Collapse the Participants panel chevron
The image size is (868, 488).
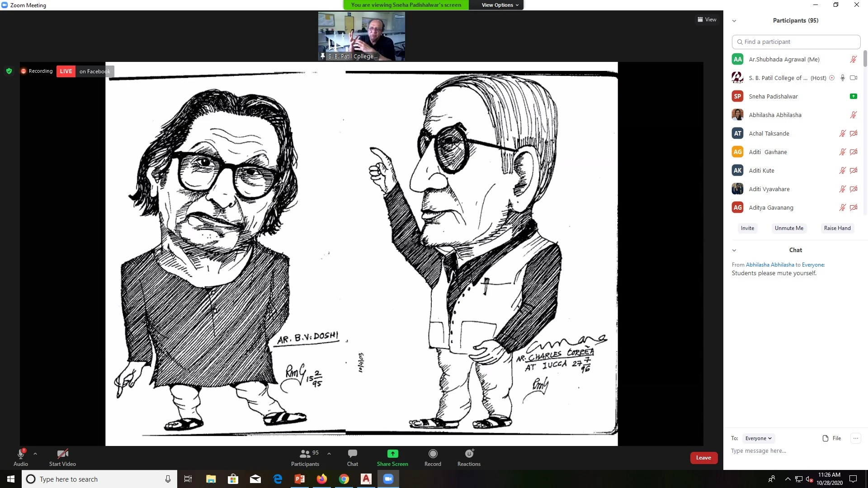[734, 21]
